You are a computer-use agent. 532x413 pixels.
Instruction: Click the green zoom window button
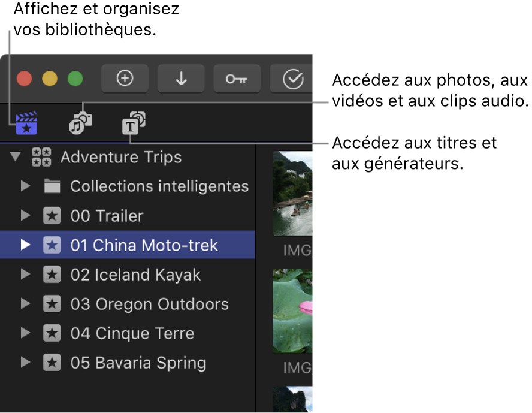[74, 79]
